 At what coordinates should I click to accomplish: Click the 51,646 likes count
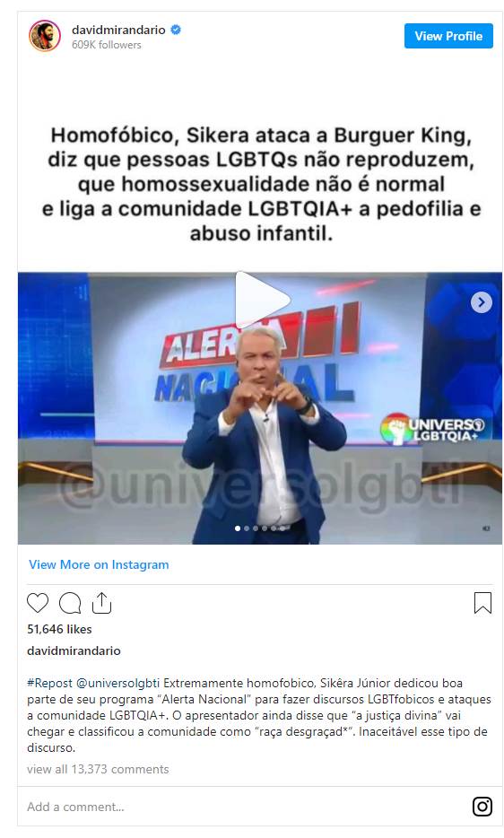pos(59,629)
